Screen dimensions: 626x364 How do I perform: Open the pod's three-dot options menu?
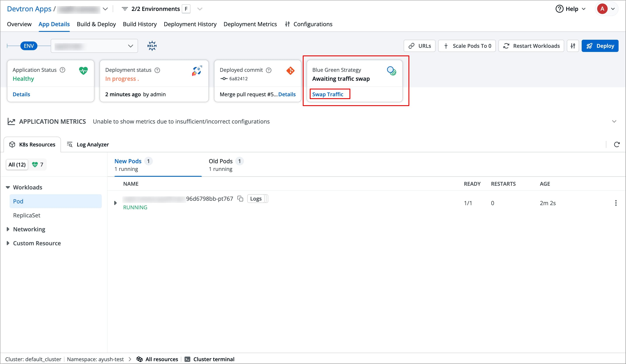[616, 203]
